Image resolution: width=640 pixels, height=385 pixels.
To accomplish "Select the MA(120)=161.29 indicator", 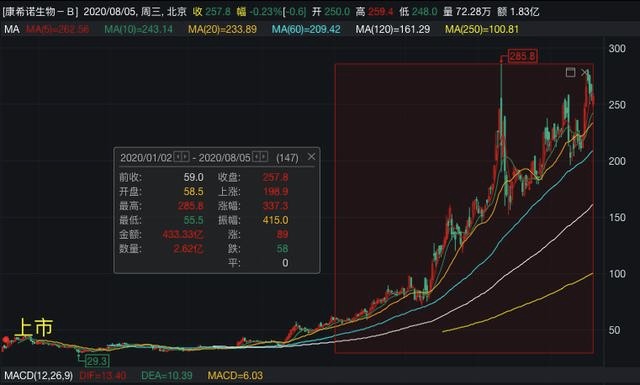I will tap(393, 29).
